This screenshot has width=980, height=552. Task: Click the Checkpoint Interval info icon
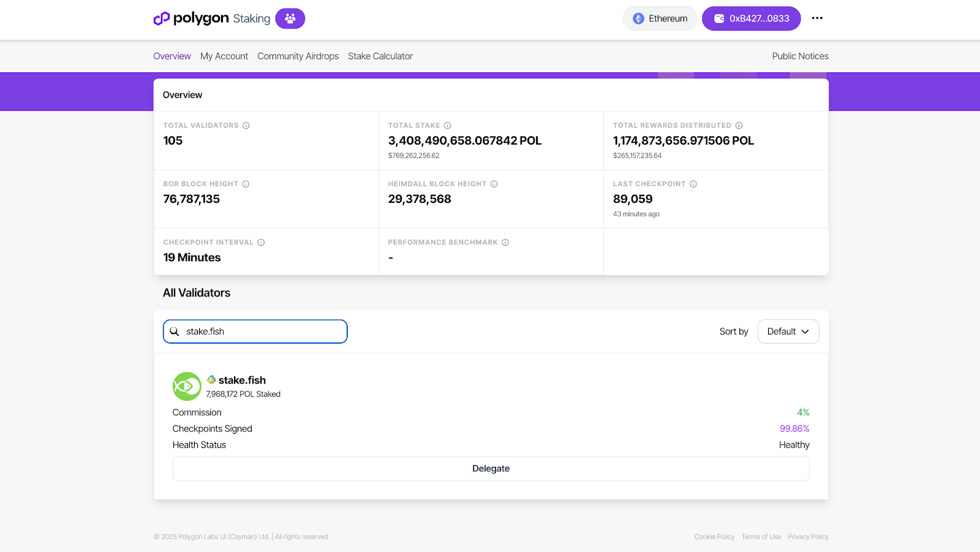261,243
